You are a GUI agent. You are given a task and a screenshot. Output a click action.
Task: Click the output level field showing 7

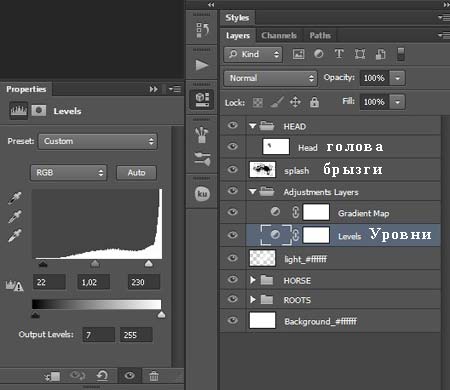coord(99,335)
